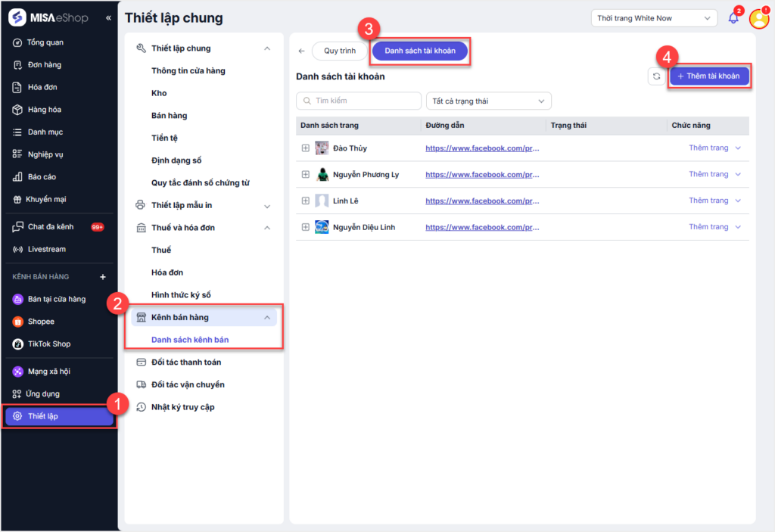Open dropdown arrow in Nguyễn Diệu Linh's row
The height and width of the screenshot is (532, 775).
point(738,227)
